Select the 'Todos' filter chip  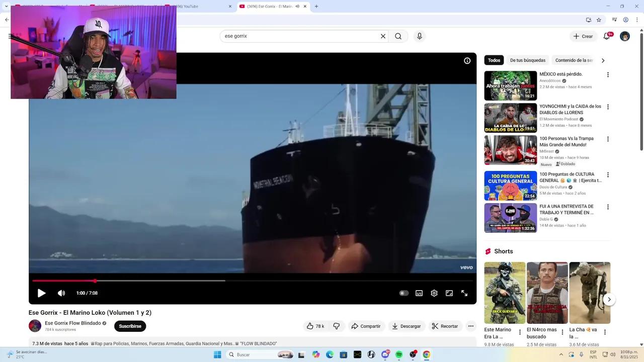click(x=494, y=60)
